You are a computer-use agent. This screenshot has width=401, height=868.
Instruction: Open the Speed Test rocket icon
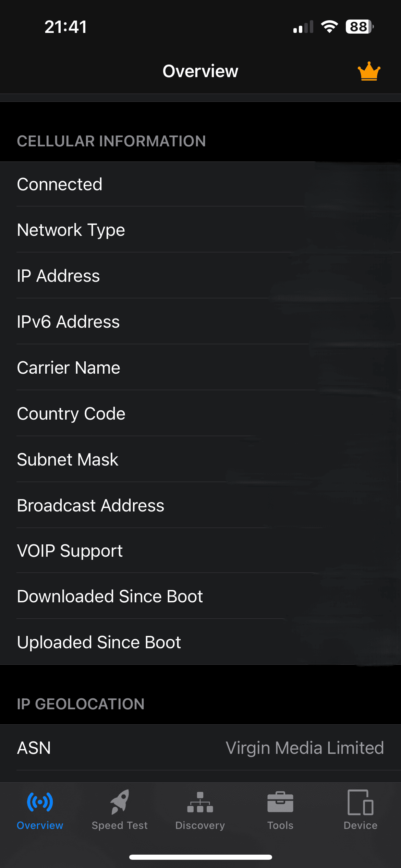pyautogui.click(x=120, y=802)
